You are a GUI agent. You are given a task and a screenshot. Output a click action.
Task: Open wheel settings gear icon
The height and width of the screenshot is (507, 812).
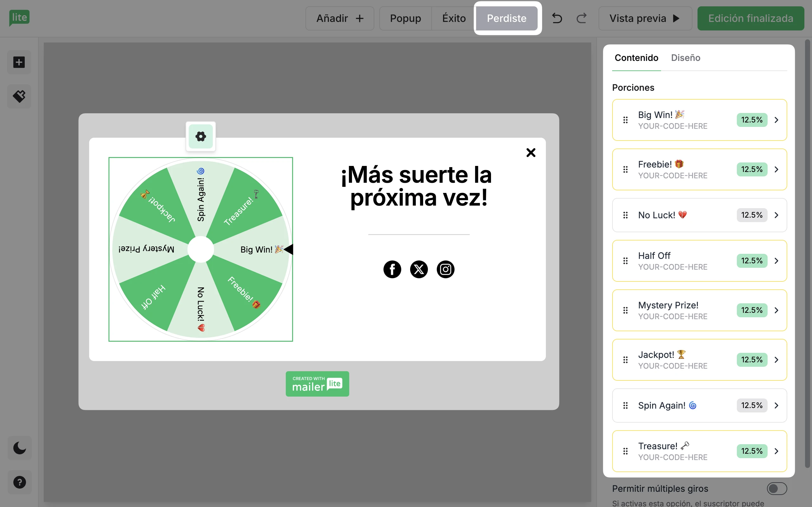coord(200,136)
